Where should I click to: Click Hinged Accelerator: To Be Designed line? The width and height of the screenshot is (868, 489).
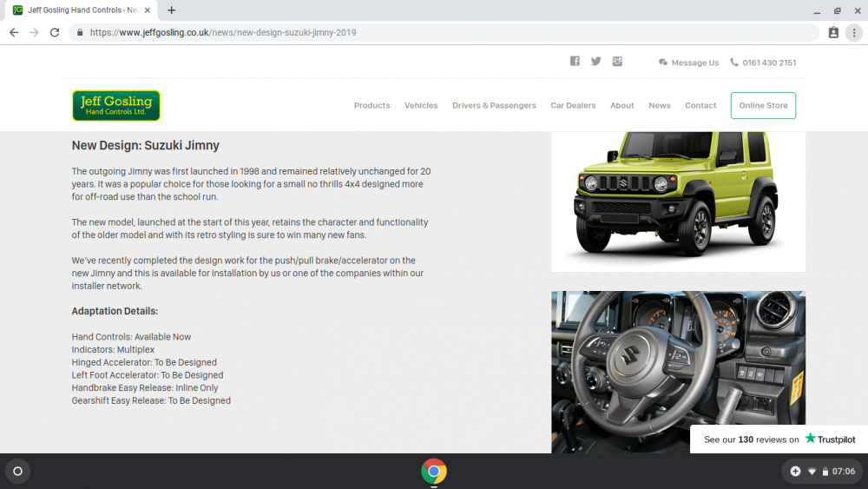pyautogui.click(x=144, y=362)
